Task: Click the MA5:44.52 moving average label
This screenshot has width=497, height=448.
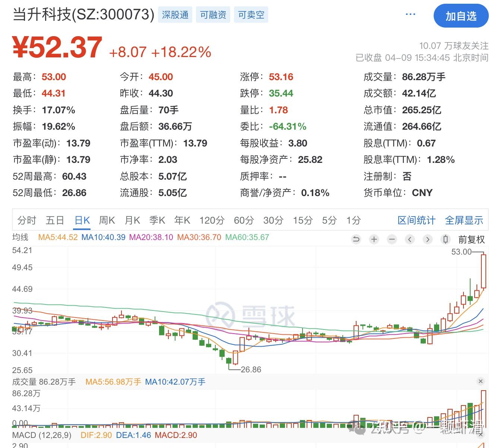Action: (58, 237)
